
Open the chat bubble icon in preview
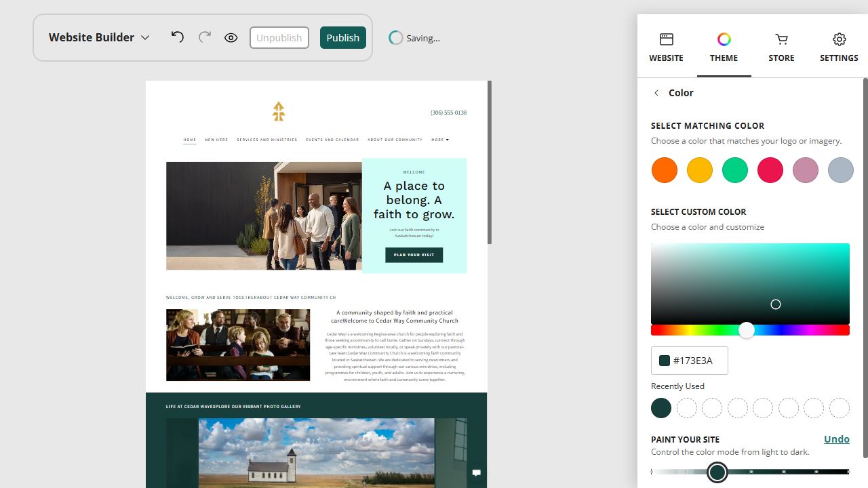(x=477, y=473)
